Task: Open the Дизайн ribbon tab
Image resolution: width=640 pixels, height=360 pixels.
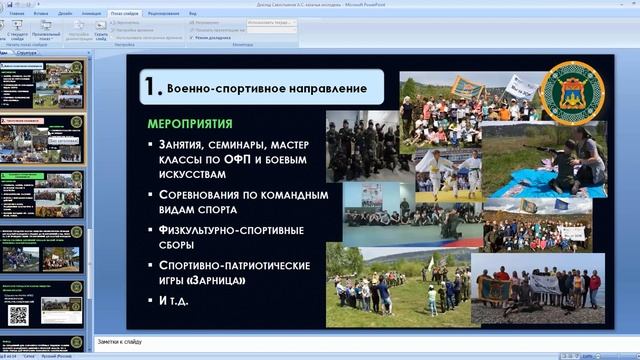Action: point(65,13)
